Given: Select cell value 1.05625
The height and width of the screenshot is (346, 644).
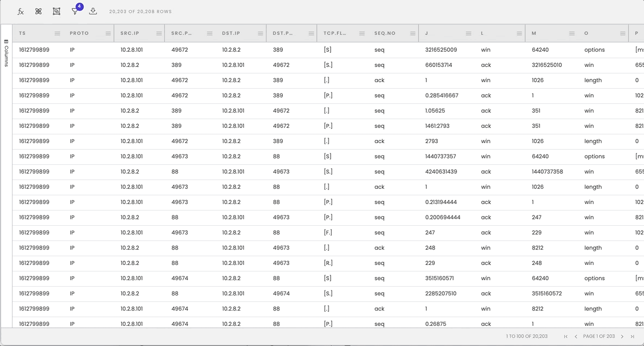Looking at the screenshot, I should click(x=435, y=110).
